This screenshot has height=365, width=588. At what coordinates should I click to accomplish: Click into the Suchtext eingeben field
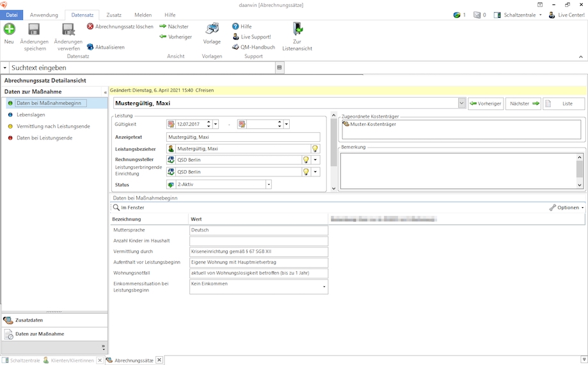point(143,68)
